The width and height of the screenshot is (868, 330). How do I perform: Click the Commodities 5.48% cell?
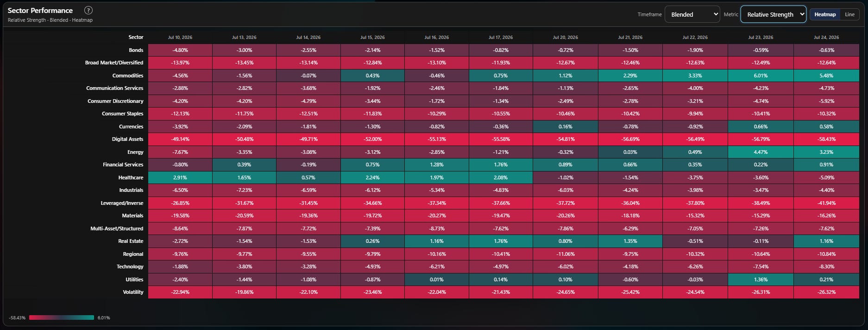[826, 76]
